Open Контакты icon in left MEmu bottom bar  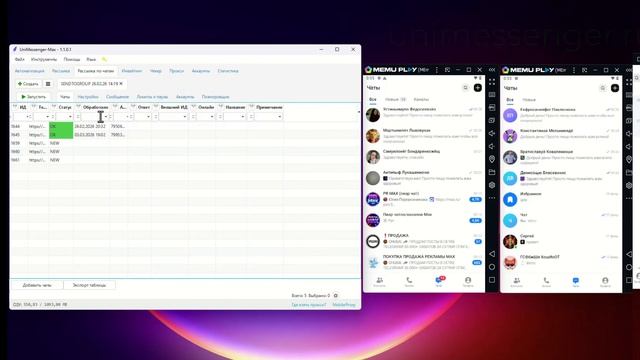point(379,282)
